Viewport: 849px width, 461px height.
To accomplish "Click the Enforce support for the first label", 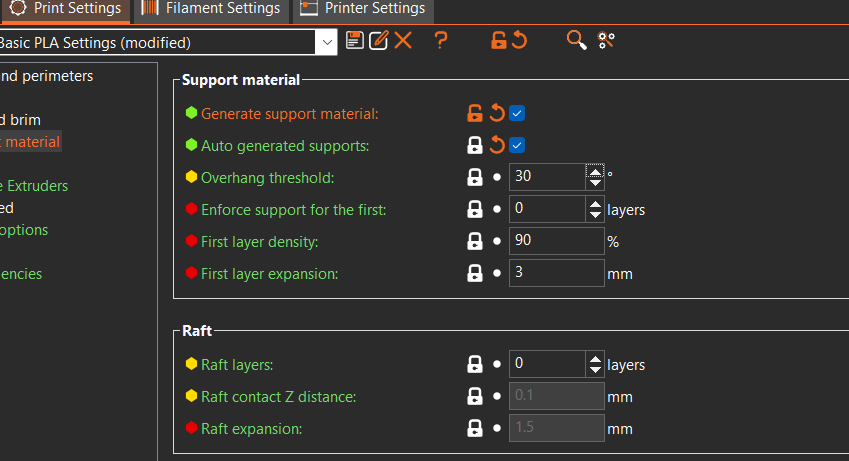I will [x=293, y=210].
